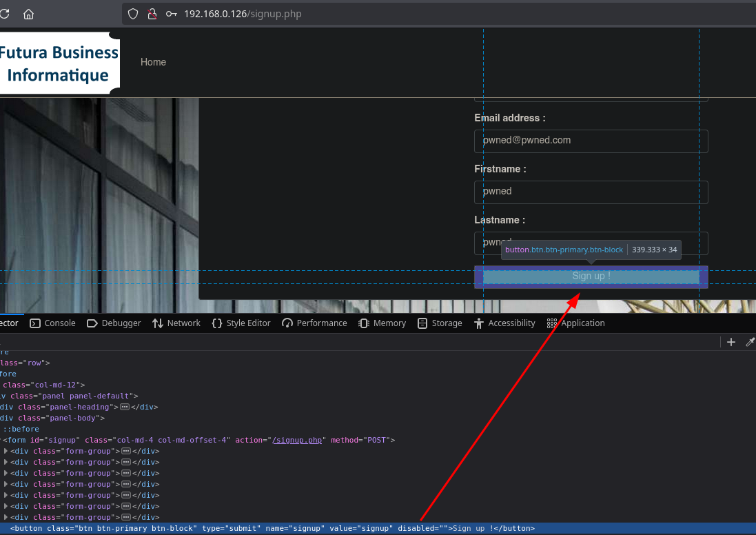
Task: Click the Email address input field
Action: pyautogui.click(x=591, y=141)
